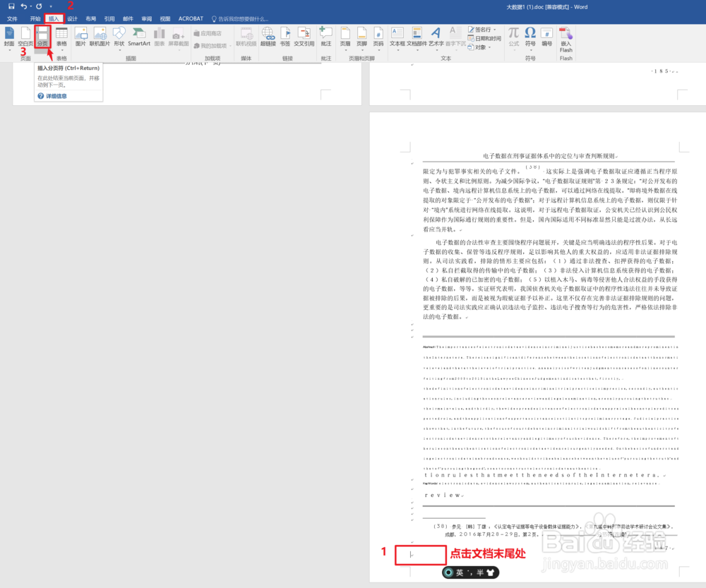The height and width of the screenshot is (588, 706).
Task: Toggle the IME 半 half-width indicator
Action: coord(480,572)
